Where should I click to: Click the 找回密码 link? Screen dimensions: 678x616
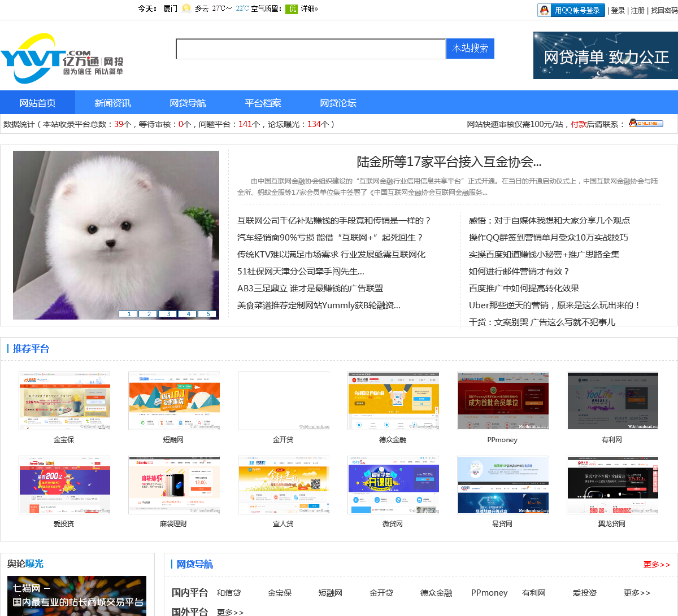(x=664, y=10)
